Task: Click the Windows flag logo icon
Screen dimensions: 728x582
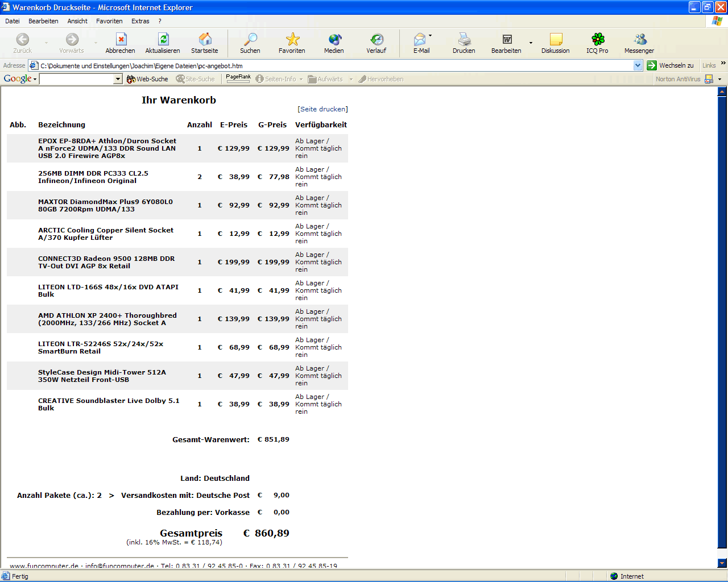Action: [717, 21]
